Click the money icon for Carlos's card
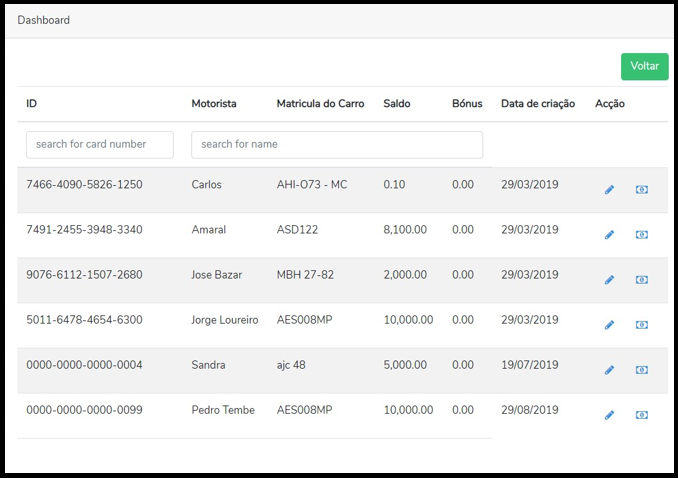Image resolution: width=678 pixels, height=478 pixels. point(642,190)
